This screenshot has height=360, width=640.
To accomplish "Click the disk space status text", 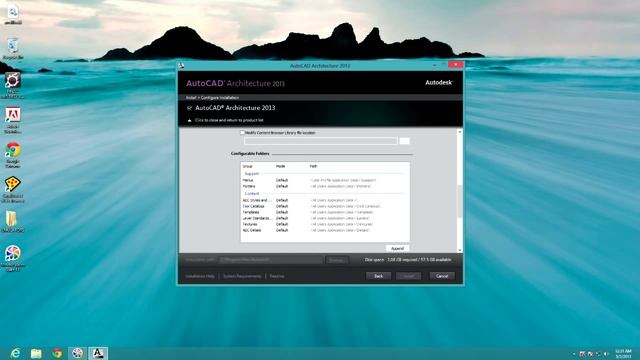I will [408, 260].
